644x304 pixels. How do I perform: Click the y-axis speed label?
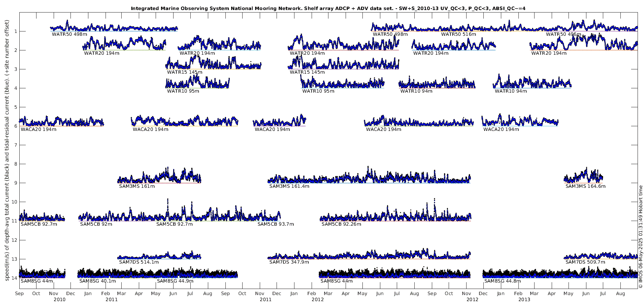pos(7,150)
